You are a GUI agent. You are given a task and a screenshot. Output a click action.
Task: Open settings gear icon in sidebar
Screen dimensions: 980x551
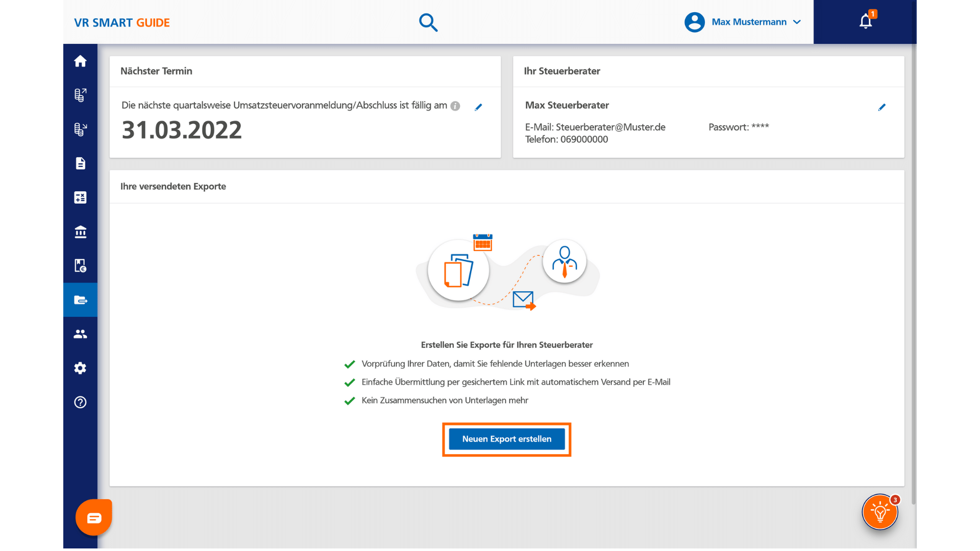coord(80,368)
